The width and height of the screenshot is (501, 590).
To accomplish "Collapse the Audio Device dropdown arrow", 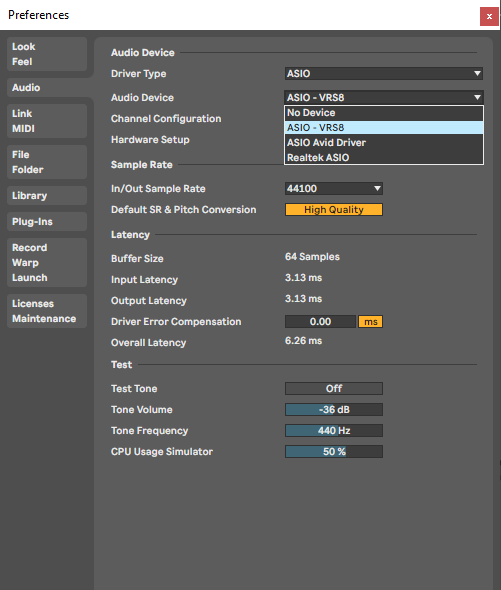I will pos(477,97).
